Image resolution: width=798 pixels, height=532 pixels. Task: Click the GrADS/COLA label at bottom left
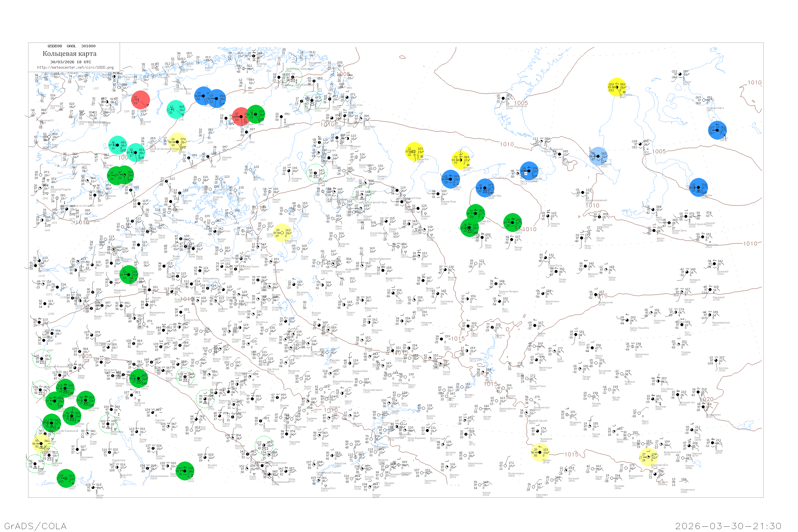pos(35,526)
